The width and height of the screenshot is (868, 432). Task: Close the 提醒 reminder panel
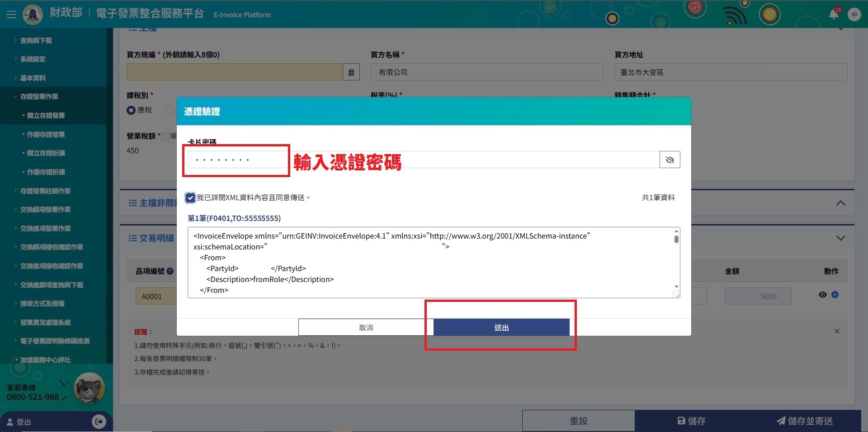(x=837, y=331)
